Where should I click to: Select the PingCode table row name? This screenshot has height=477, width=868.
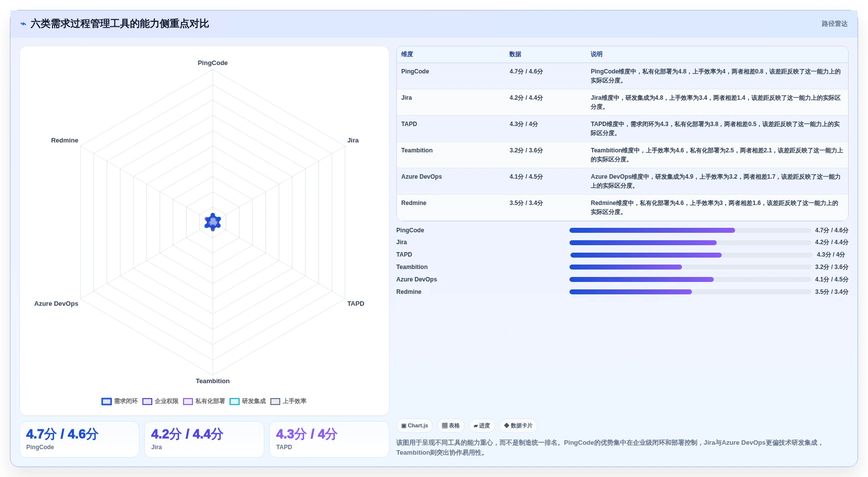(415, 71)
